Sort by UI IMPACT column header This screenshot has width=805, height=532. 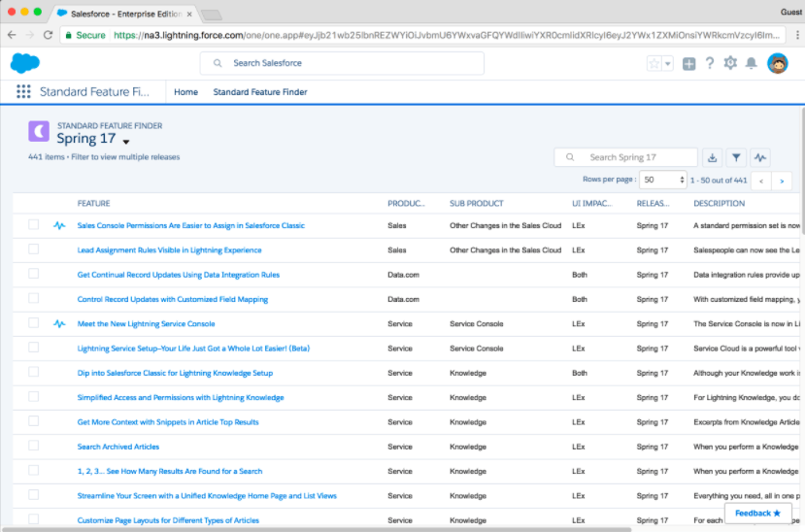click(x=592, y=203)
